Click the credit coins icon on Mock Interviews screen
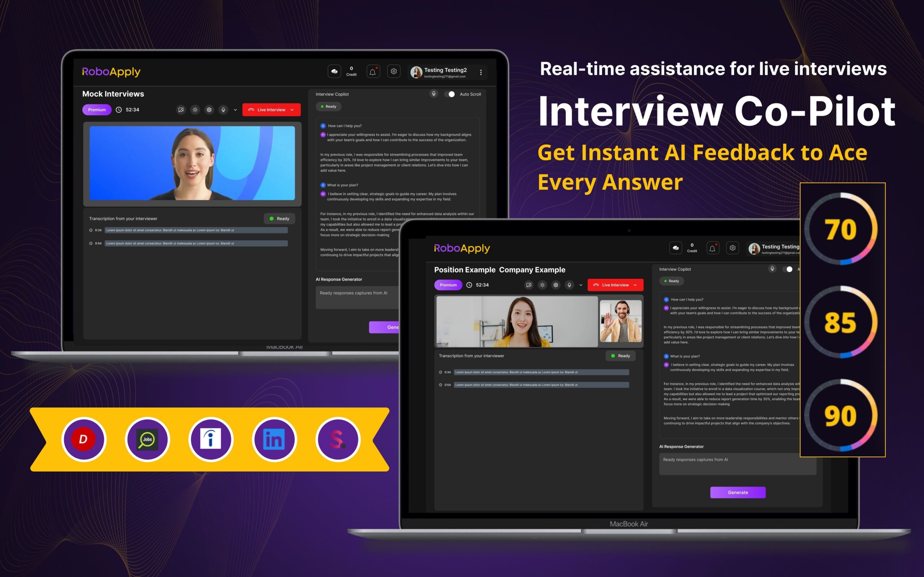Viewport: 924px width, 577px height. [x=334, y=71]
